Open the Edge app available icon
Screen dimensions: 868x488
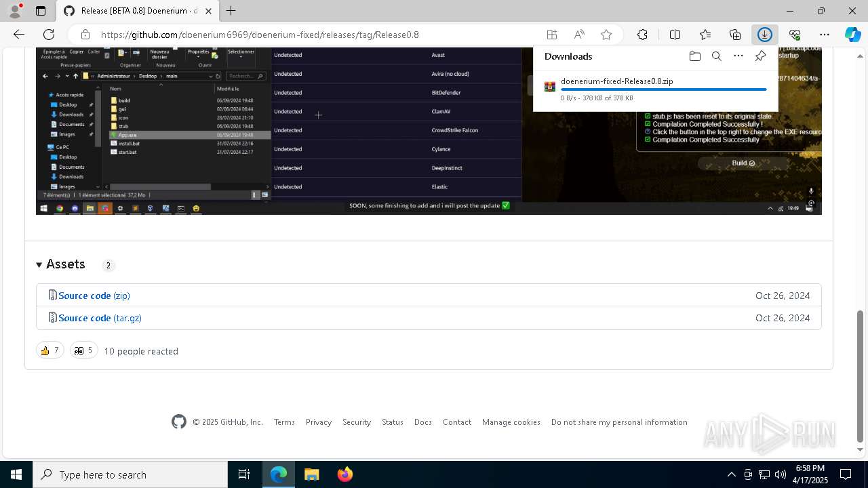tap(552, 35)
